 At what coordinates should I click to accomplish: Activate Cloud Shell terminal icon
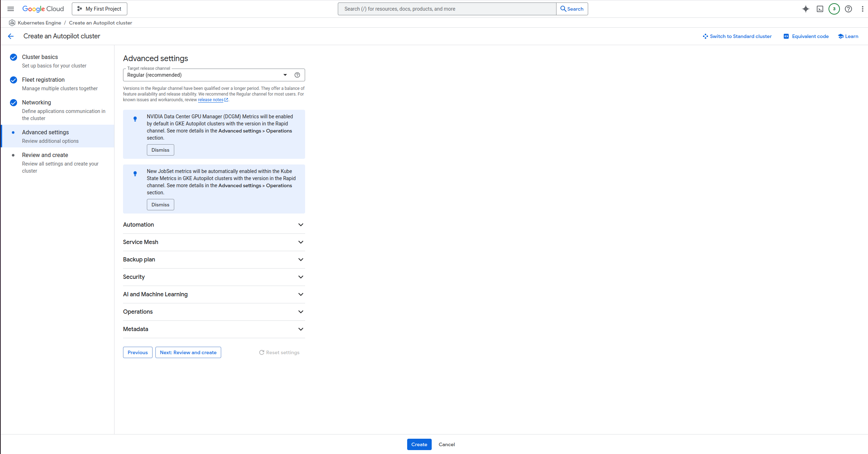click(820, 9)
